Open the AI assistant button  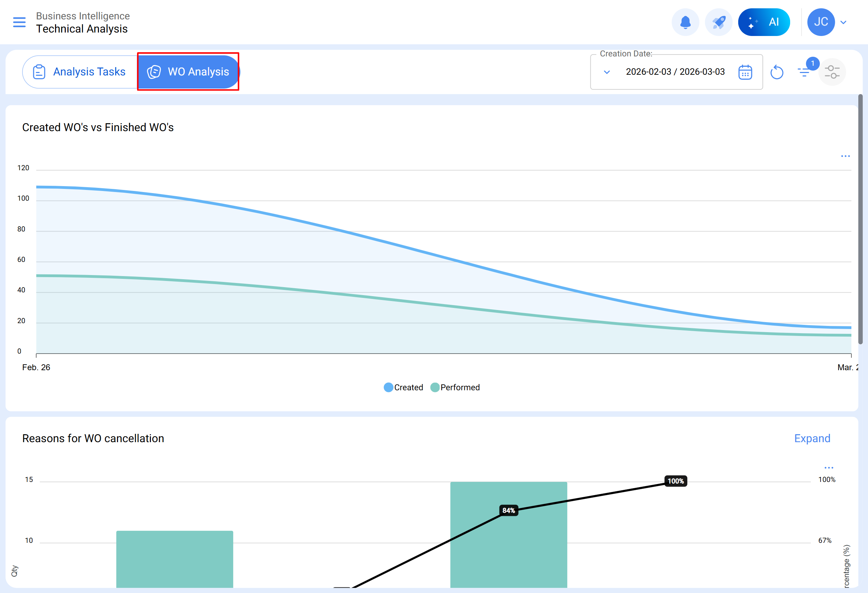point(764,22)
